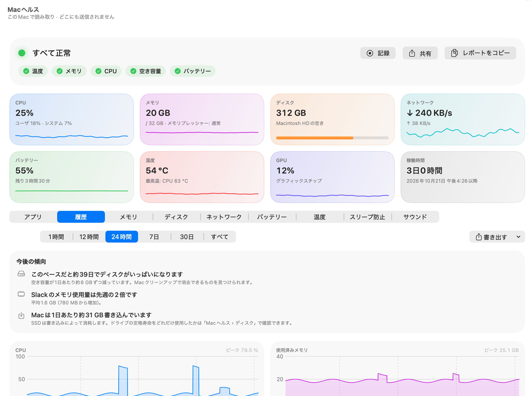The height and width of the screenshot is (396, 532).
Task: Click the 温度 status chip
Action: tap(33, 71)
